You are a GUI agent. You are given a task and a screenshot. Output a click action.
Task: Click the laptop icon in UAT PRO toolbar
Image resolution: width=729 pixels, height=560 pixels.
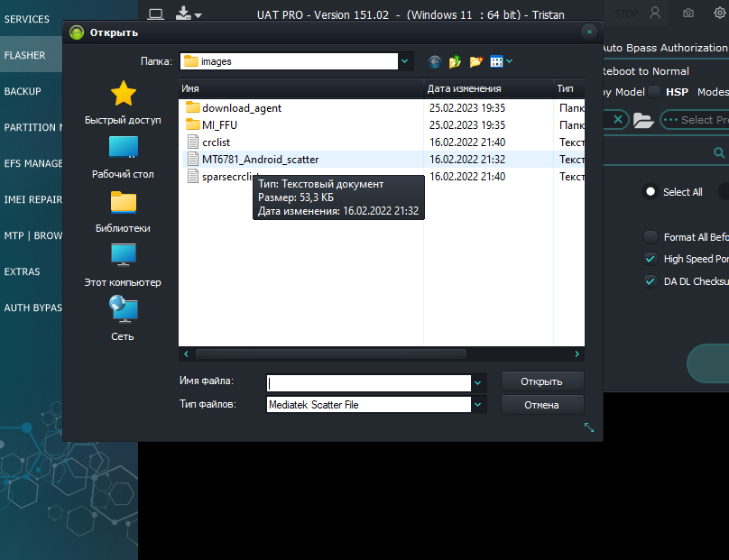[x=156, y=14]
